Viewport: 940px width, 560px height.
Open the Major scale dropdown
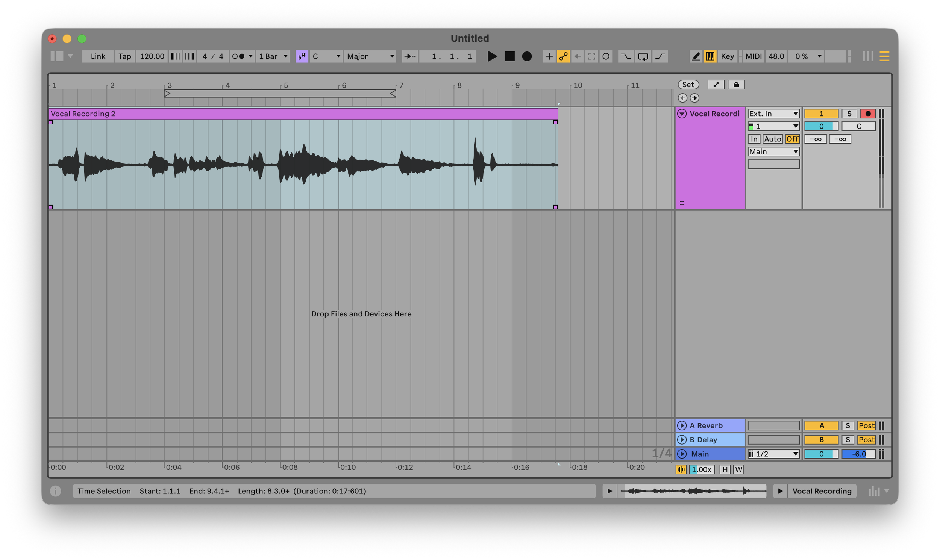[x=370, y=56]
